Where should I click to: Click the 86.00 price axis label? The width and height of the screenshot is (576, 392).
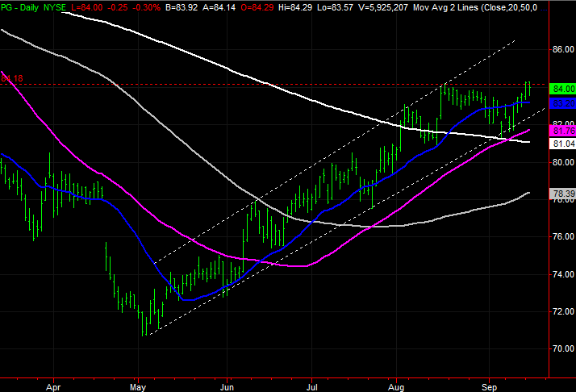[564, 49]
